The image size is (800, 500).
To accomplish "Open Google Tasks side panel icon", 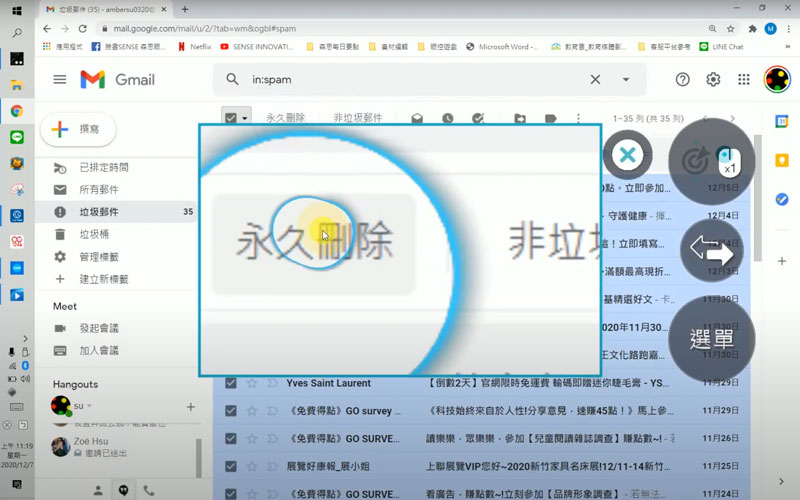I will tap(782, 199).
